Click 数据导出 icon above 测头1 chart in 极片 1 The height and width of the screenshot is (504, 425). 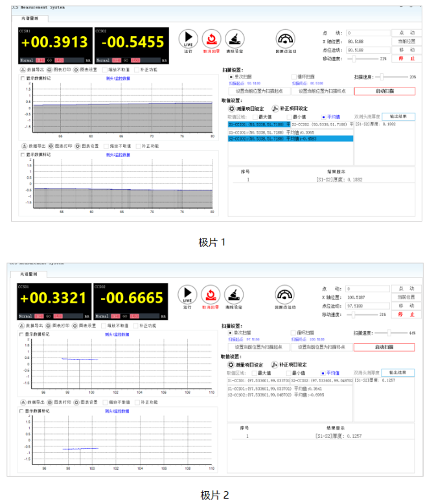click(x=23, y=70)
